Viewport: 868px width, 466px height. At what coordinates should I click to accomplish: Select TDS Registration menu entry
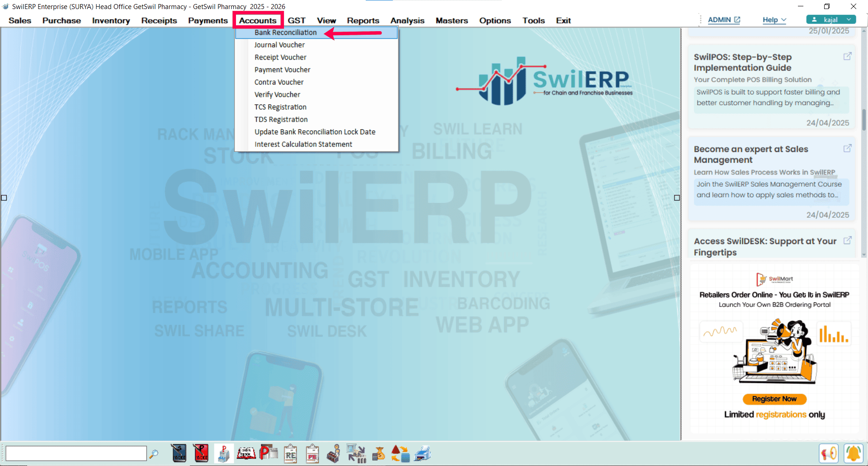(316, 119)
